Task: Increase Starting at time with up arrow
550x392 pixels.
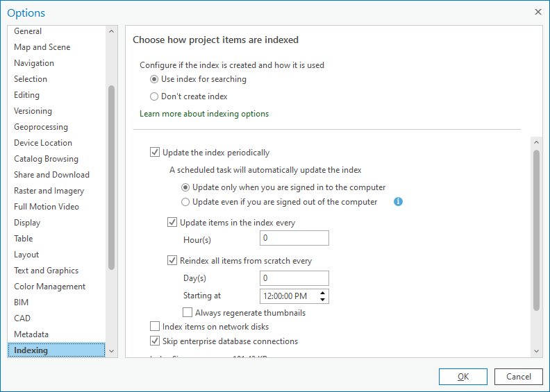Action: coord(323,293)
